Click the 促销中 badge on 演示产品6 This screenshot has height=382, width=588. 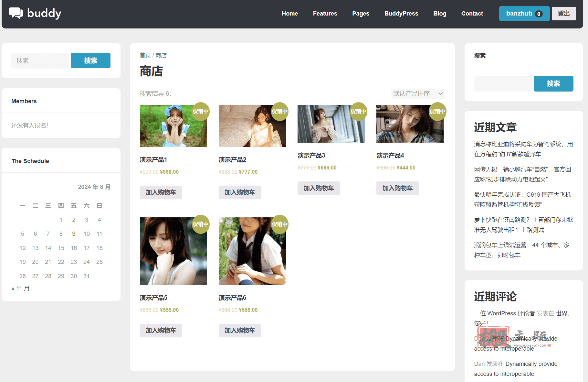279,224
